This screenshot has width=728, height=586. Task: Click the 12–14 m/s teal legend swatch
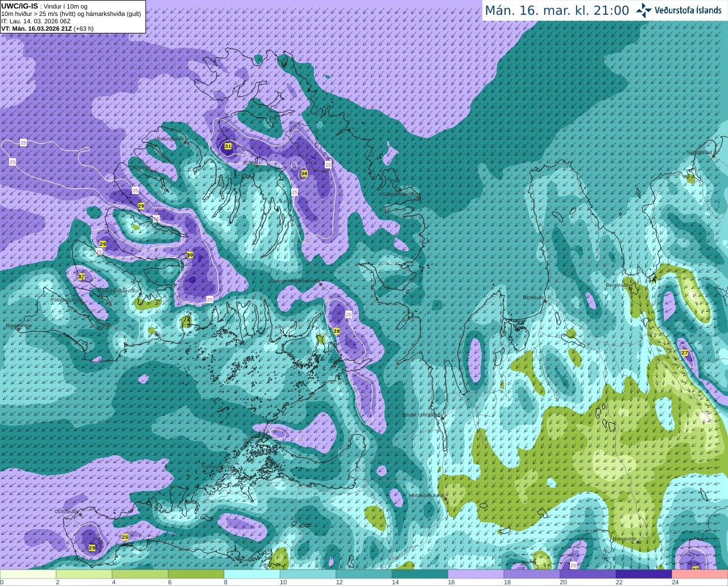point(364,574)
